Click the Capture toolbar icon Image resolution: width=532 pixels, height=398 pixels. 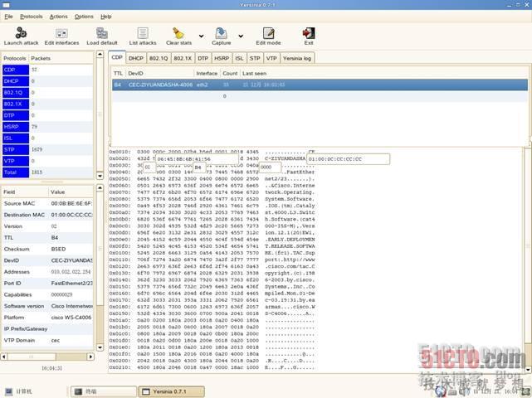click(x=222, y=33)
